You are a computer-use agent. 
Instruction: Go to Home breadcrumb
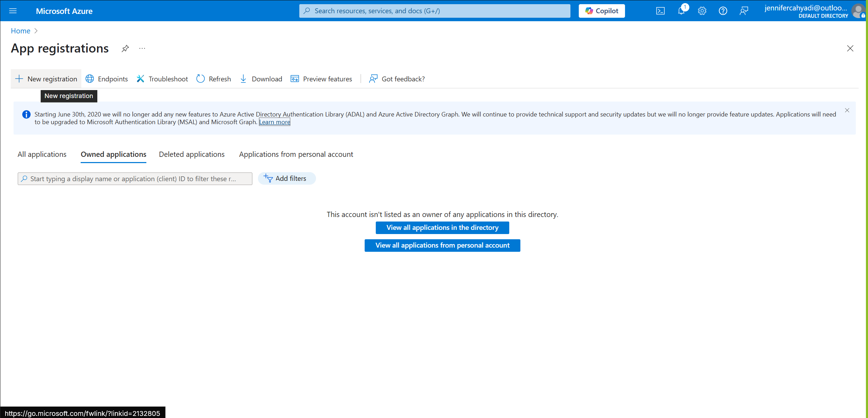pyautogui.click(x=21, y=31)
